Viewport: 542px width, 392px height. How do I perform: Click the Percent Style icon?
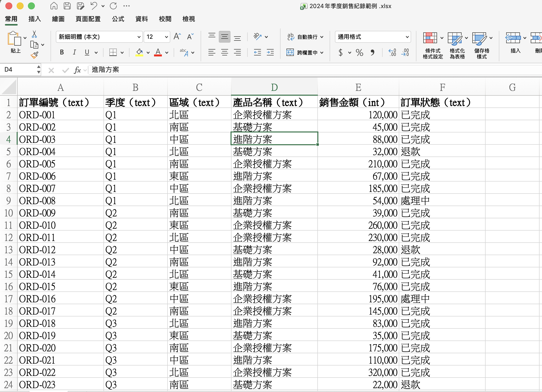click(x=359, y=52)
